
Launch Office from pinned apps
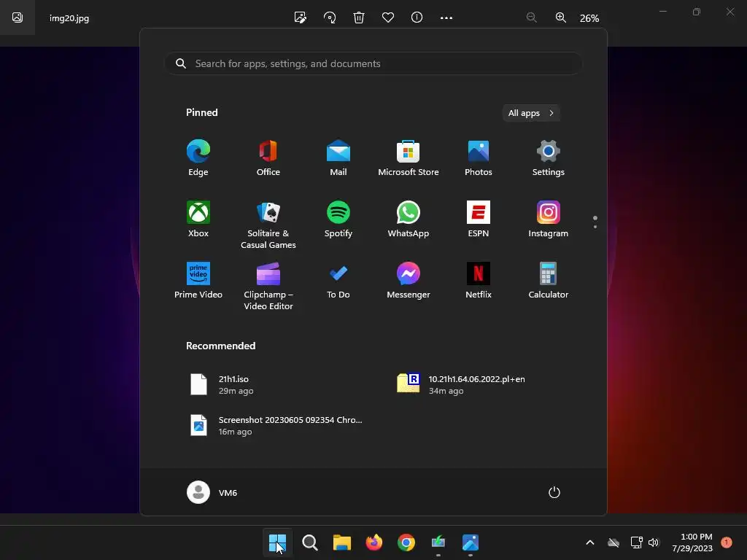tap(268, 158)
